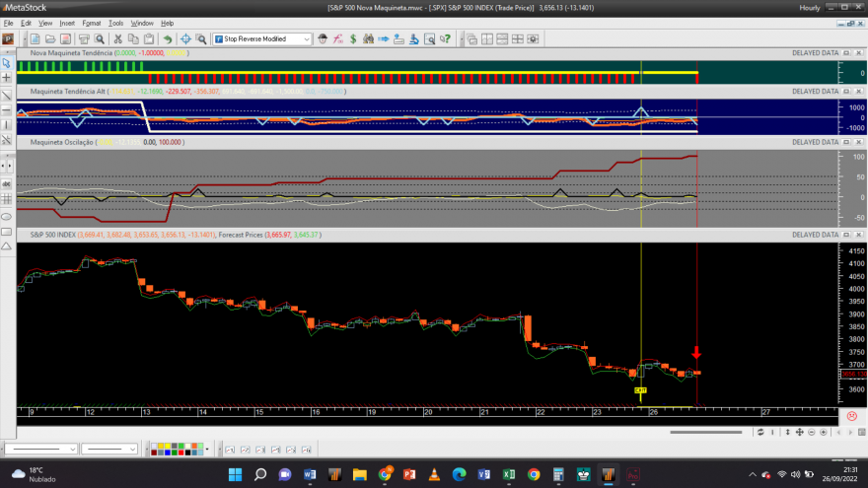Image resolution: width=868 pixels, height=488 pixels.
Task: Close the Maquineta Oscilação pane
Action: click(858, 142)
